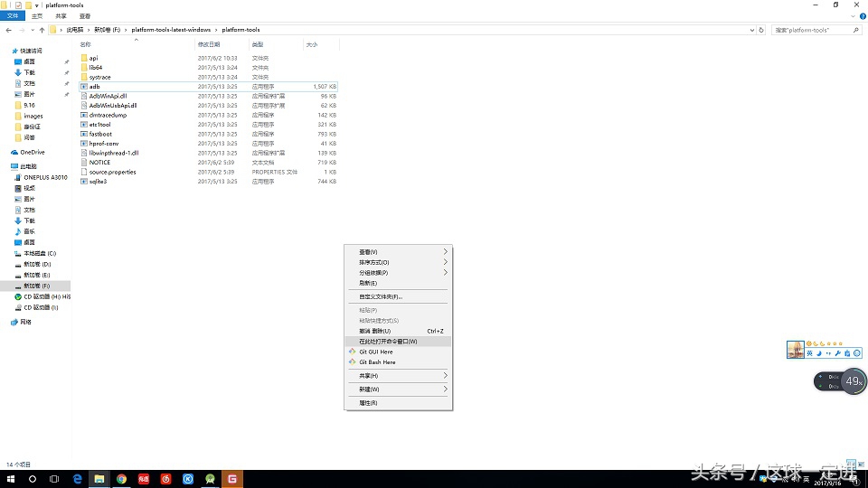This screenshot has width=868, height=488.
Task: Open the File ribbon tab
Action: tap(13, 16)
